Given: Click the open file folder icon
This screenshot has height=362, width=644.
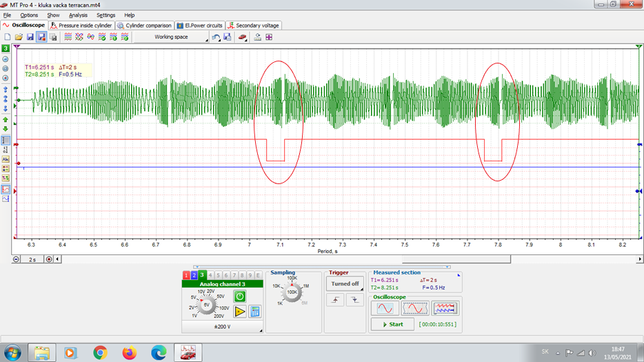Looking at the screenshot, I should (19, 37).
